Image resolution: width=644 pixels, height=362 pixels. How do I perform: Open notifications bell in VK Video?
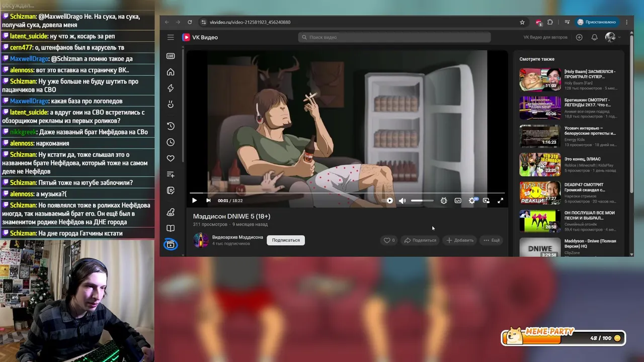(594, 37)
